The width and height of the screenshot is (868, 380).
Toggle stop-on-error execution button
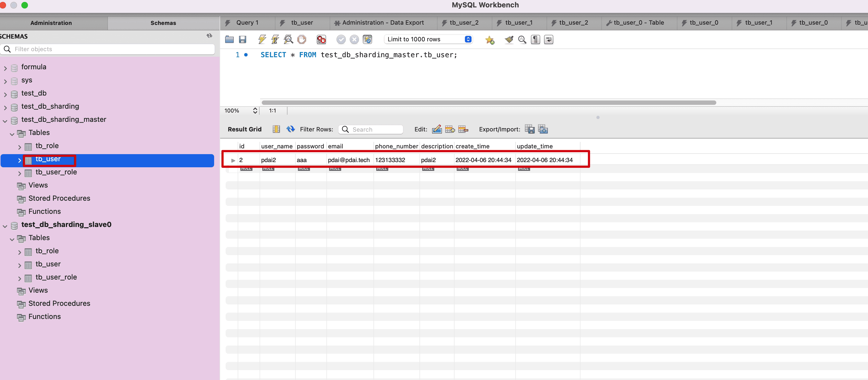coord(321,39)
